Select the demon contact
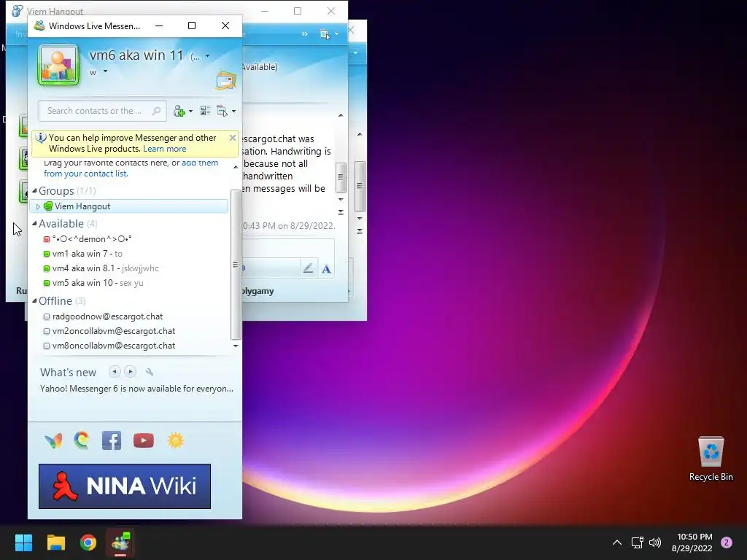Screen dimensions: 747x560 click(91, 239)
